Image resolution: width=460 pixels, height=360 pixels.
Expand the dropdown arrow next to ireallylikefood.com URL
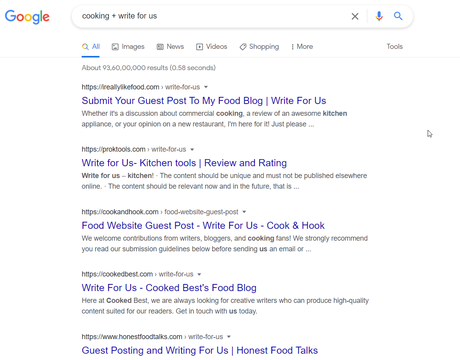tap(206, 87)
